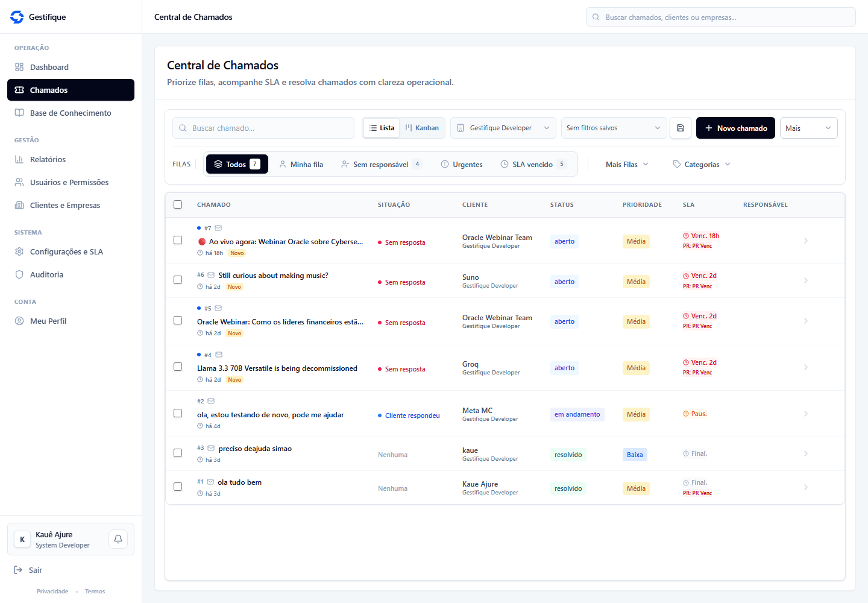
Task: Open the Gestifique Developer dropdown
Action: tap(503, 128)
